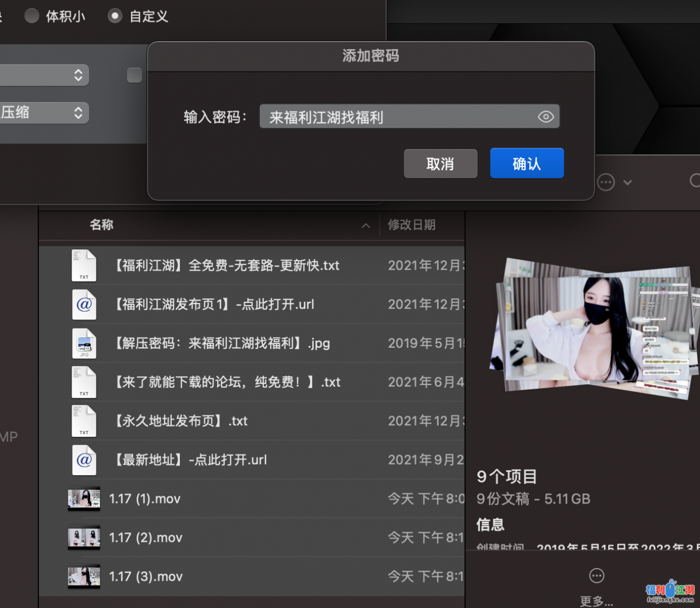Screen dimensions: 700x608
Task: Click 取消 to cancel the password
Action: (440, 163)
